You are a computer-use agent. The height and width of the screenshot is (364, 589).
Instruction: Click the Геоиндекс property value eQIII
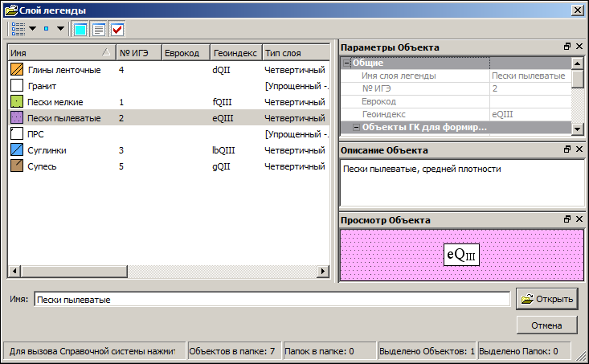coord(530,114)
